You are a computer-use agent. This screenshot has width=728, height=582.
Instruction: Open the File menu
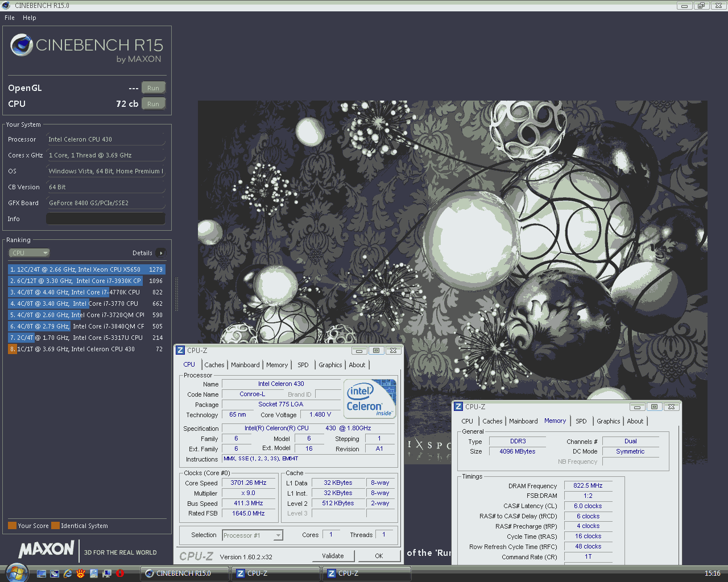tap(10, 18)
